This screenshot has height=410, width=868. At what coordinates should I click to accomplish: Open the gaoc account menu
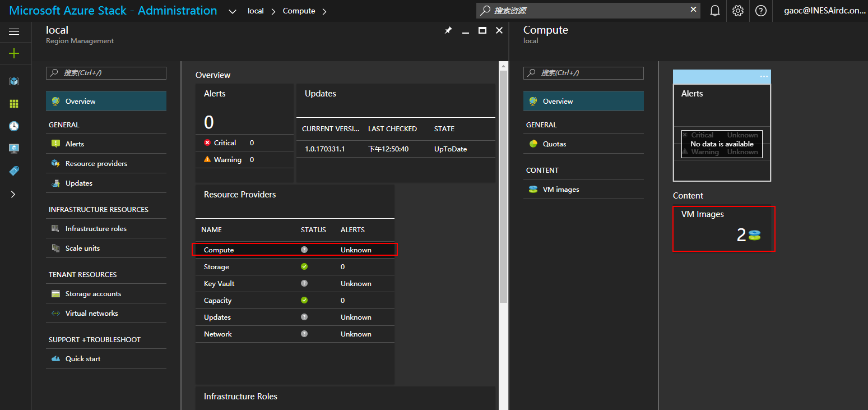824,11
